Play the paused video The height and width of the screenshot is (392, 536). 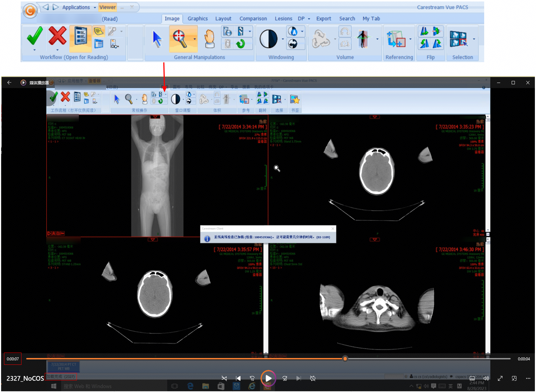268,378
